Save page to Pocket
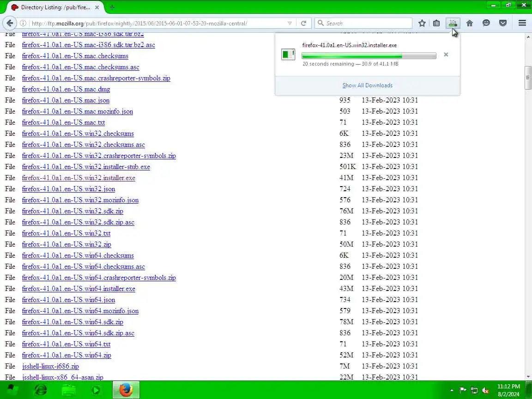The width and height of the screenshot is (532, 399). tap(503, 23)
